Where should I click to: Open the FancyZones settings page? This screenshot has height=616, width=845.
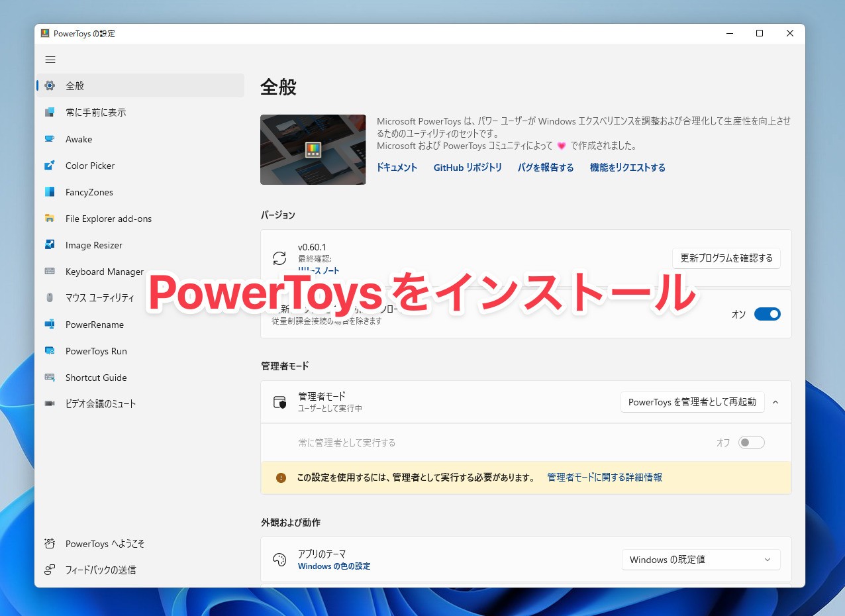(x=140, y=192)
